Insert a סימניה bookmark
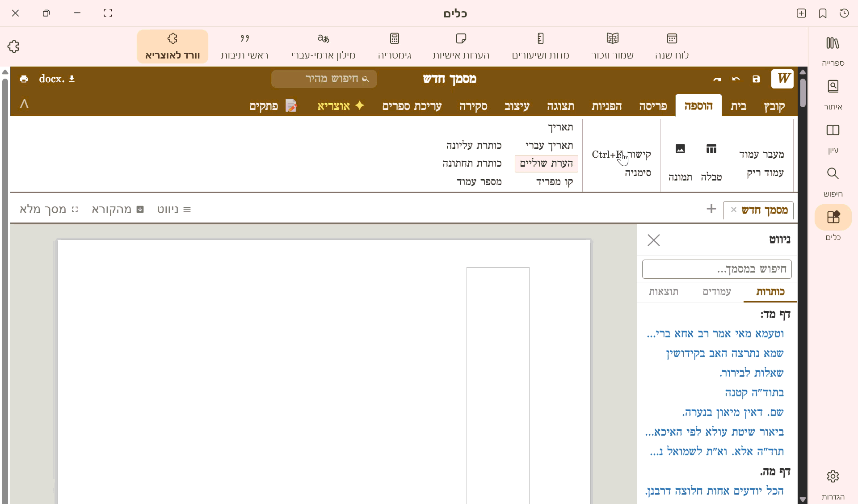The height and width of the screenshot is (504, 858). coord(638,173)
